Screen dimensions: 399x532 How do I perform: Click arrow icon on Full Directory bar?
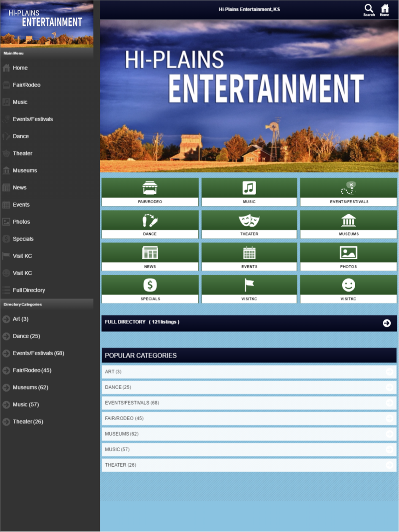point(387,323)
